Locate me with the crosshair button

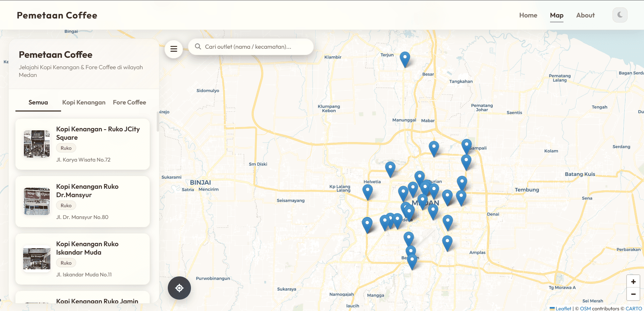coord(179,288)
